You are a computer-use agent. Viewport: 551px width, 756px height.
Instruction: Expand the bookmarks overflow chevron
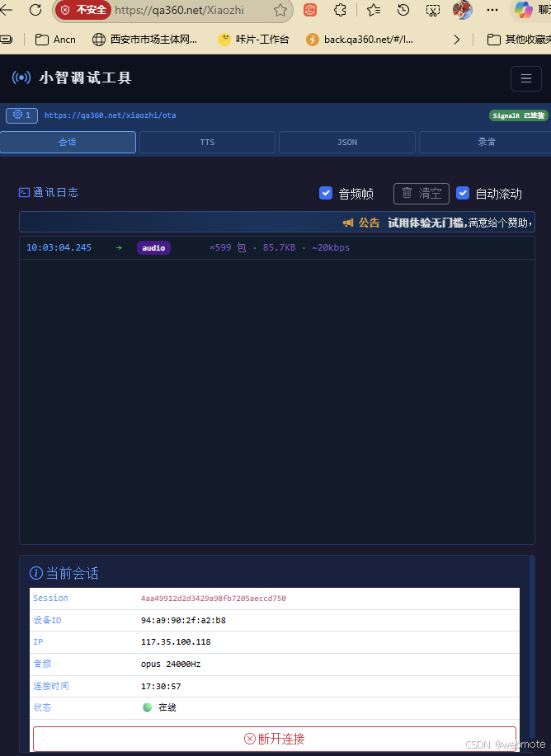click(x=456, y=40)
